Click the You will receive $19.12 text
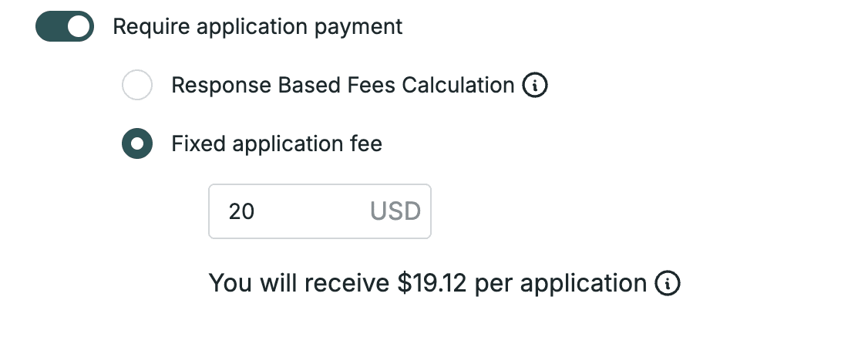This screenshot has height=344, width=868. [338, 283]
